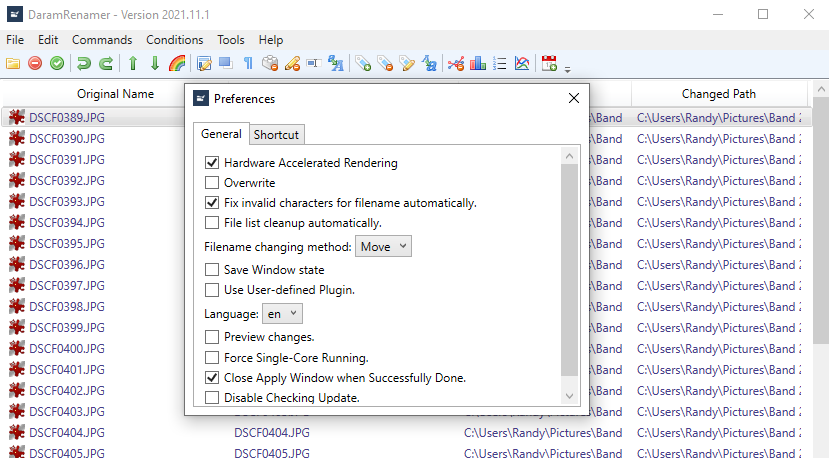Screen dimensions: 829x458
Task: Click the Changed Path column header
Action: pyautogui.click(x=719, y=94)
